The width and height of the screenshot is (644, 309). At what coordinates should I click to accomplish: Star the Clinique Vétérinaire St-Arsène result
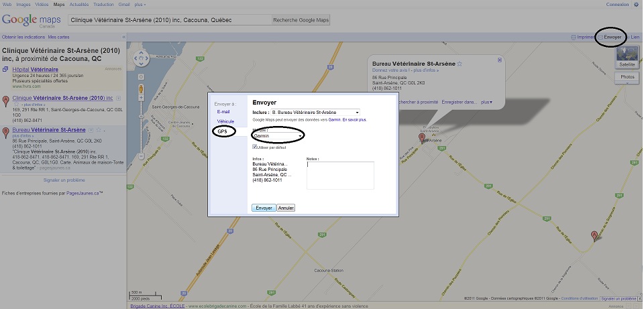pos(16,105)
